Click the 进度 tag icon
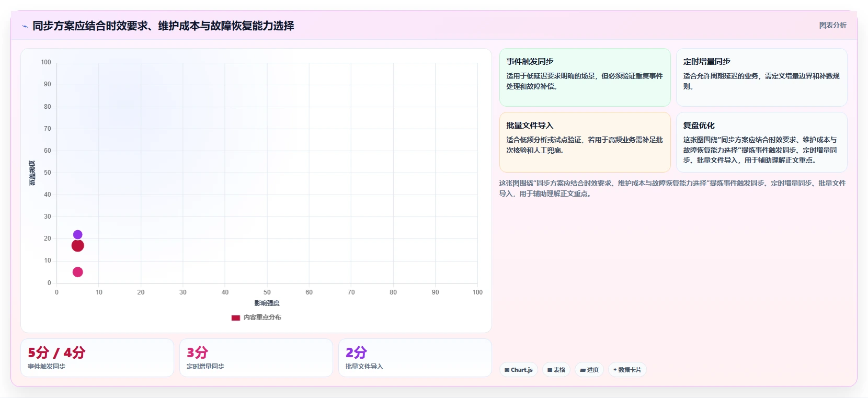Screen dimensions: 868x398 point(583,370)
